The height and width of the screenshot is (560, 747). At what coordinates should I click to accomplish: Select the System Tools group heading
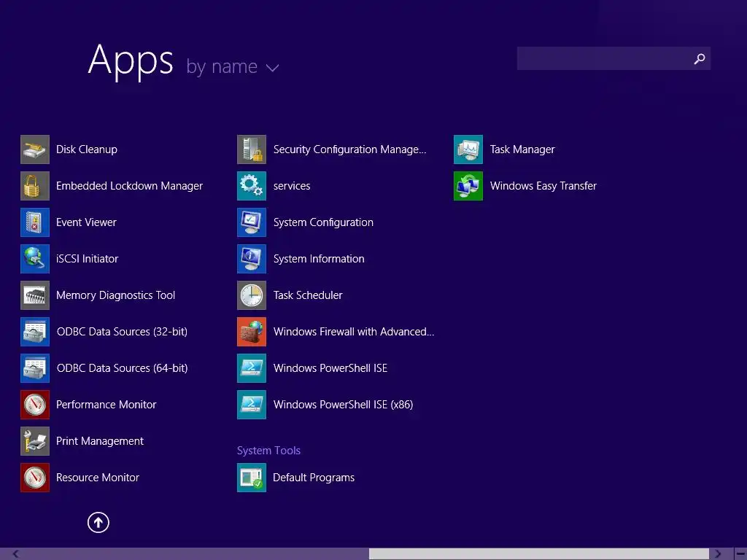point(268,451)
